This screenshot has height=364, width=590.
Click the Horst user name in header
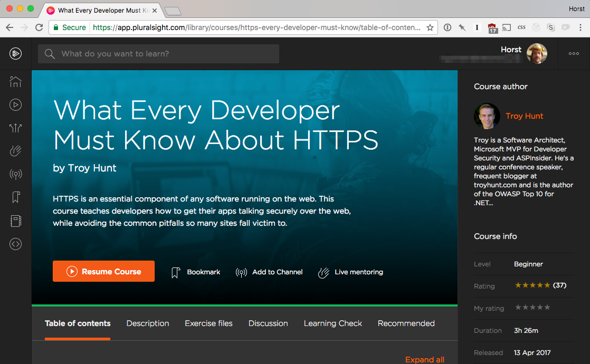click(x=511, y=50)
